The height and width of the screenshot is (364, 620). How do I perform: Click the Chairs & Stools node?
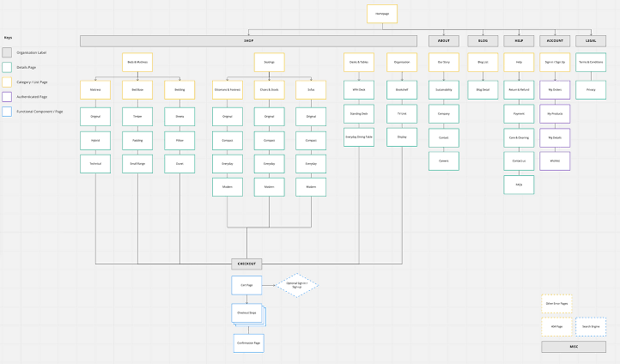click(x=270, y=90)
